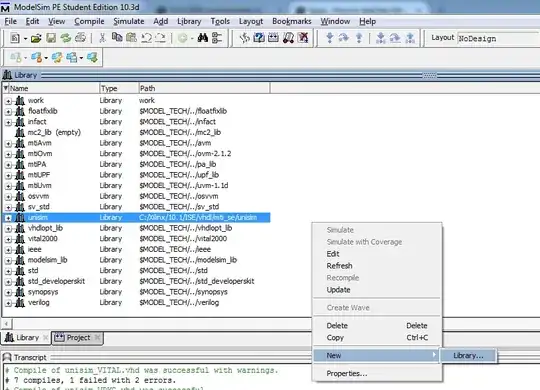Select the synopsys library row
Viewport: 540px width, 390px height.
coord(136,292)
